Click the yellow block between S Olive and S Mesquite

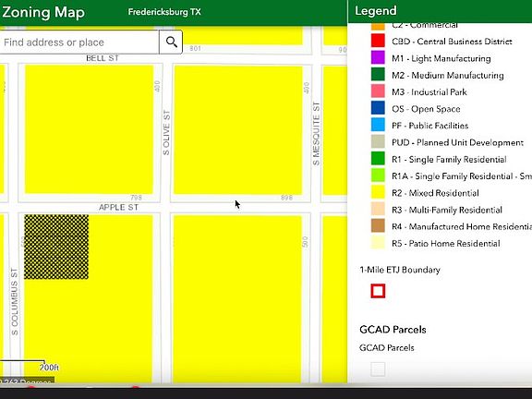tap(238, 130)
